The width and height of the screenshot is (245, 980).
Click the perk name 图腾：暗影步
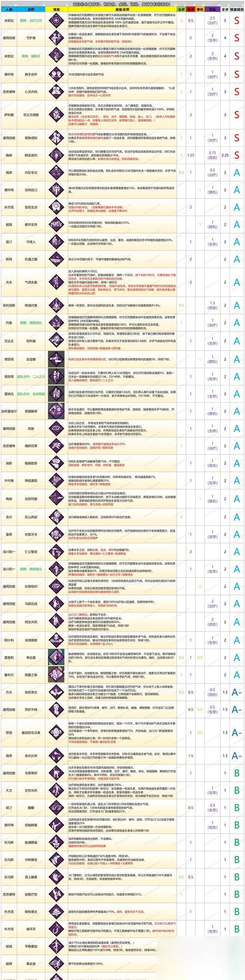pyautogui.click(x=32, y=55)
